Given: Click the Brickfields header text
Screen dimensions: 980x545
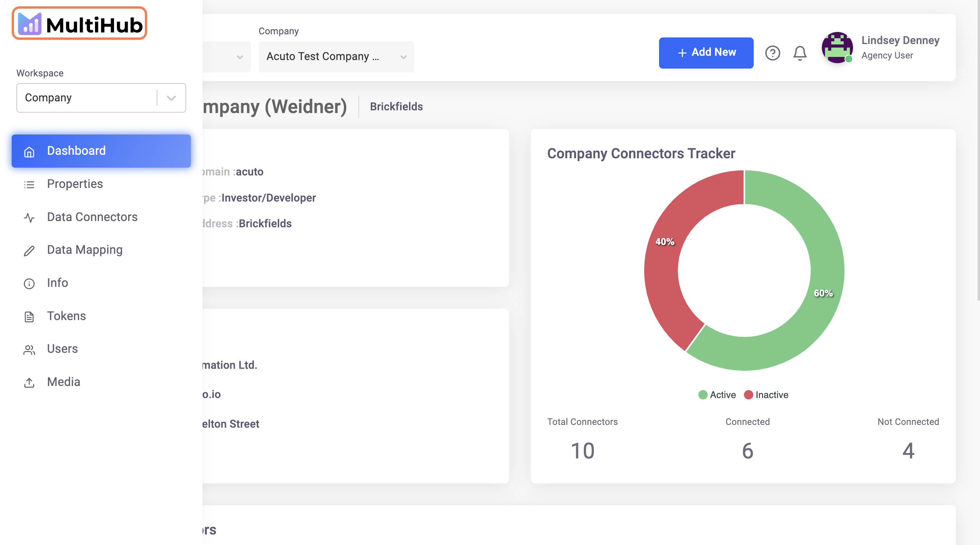Looking at the screenshot, I should 396,106.
